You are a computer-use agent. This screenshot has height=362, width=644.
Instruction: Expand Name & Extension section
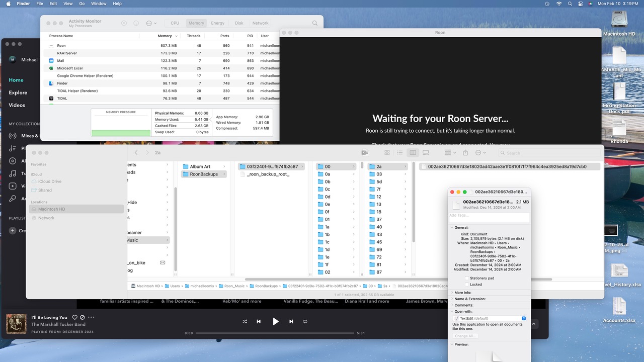452,299
